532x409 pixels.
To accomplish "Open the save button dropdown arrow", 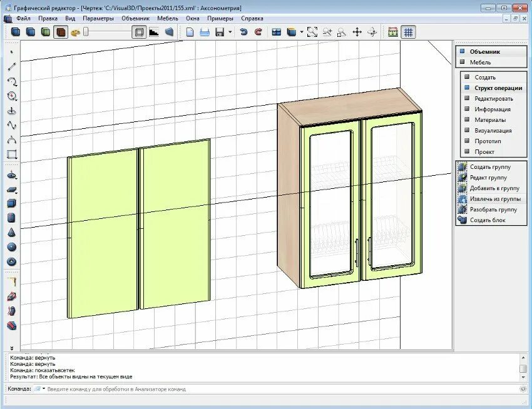I will pyautogui.click(x=230, y=33).
